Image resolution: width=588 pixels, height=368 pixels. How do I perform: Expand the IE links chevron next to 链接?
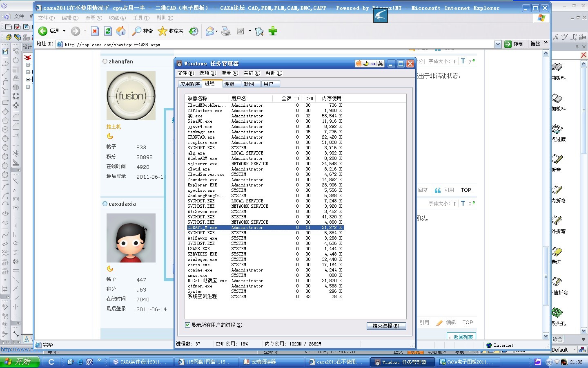[x=546, y=43]
